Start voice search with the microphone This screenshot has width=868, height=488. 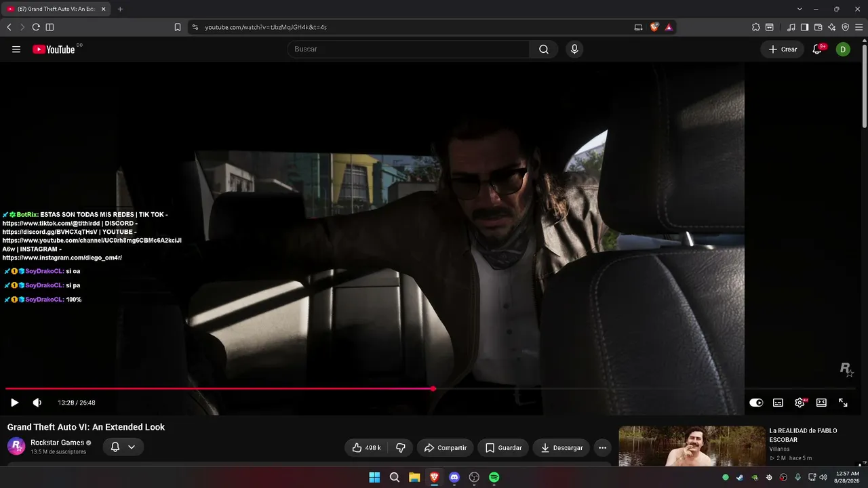[574, 49]
